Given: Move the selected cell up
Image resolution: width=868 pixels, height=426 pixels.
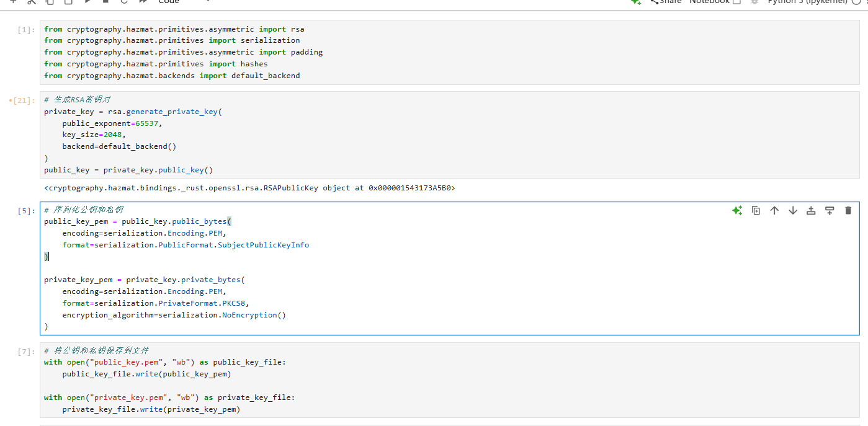Looking at the screenshot, I should [x=774, y=210].
